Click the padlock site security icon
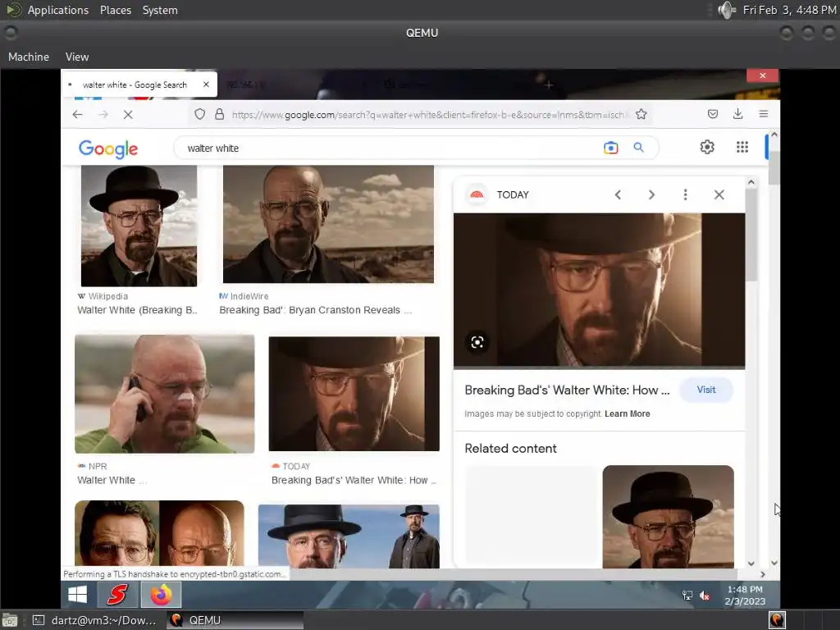Image resolution: width=840 pixels, height=630 pixels. (x=219, y=114)
